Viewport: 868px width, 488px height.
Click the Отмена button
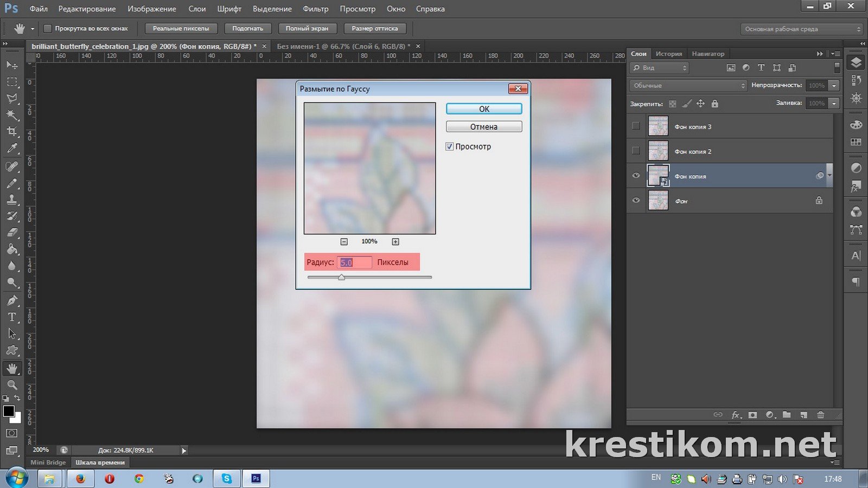484,127
